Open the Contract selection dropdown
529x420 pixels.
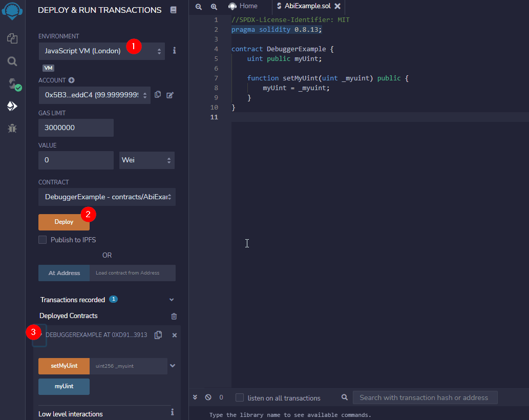click(107, 197)
